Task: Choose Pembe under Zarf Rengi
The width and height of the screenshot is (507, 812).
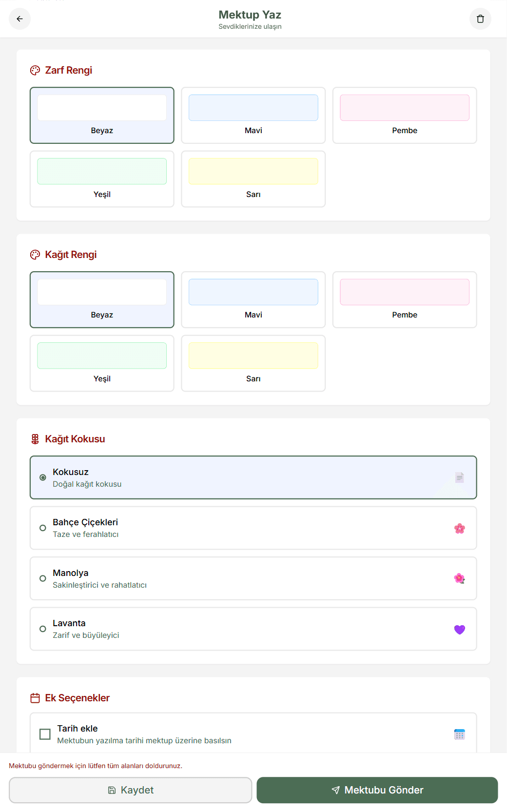Action: point(404,116)
